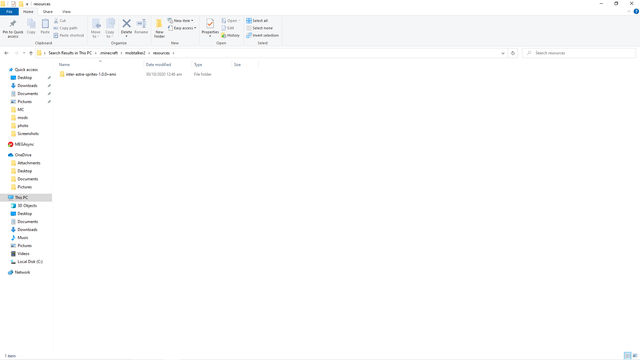
Task: Collapse the ribbon with chevron
Action: [629, 11]
